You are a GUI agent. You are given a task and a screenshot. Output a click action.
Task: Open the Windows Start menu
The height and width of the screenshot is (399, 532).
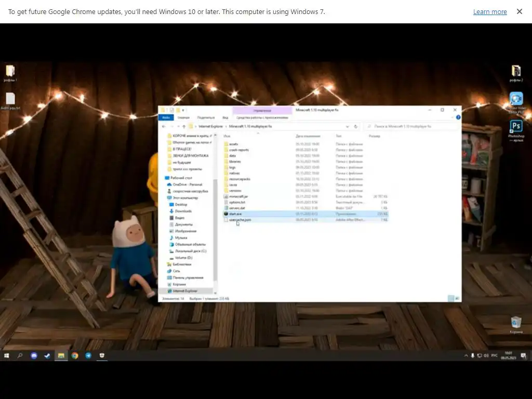[x=6, y=355]
